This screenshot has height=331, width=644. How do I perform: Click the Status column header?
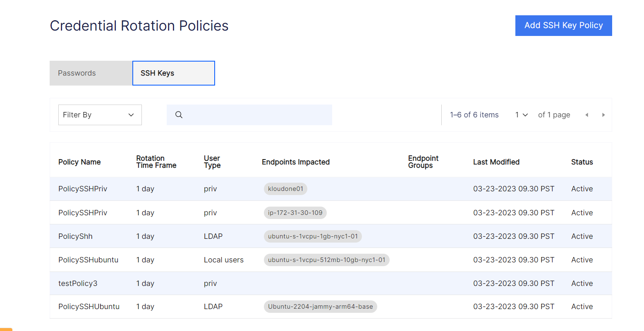(x=582, y=162)
